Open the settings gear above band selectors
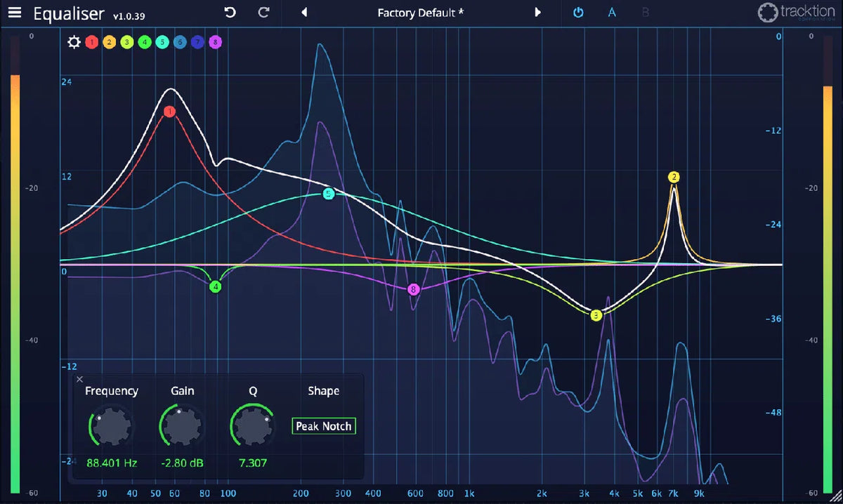Screen dimensions: 843x504 pos(74,42)
